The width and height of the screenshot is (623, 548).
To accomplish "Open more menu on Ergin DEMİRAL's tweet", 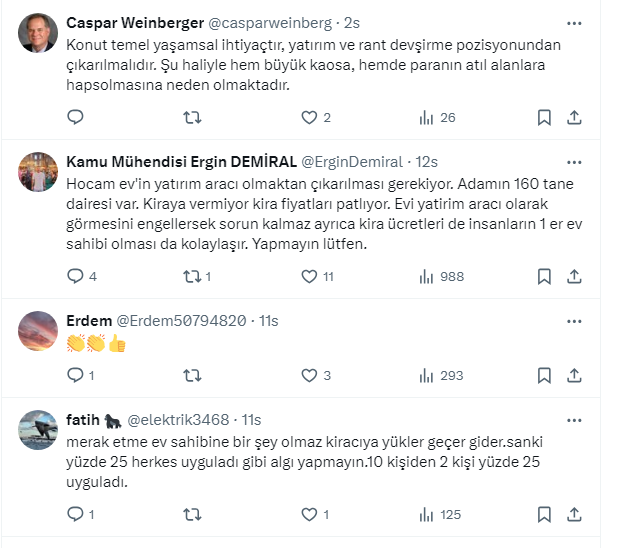I will point(574,161).
